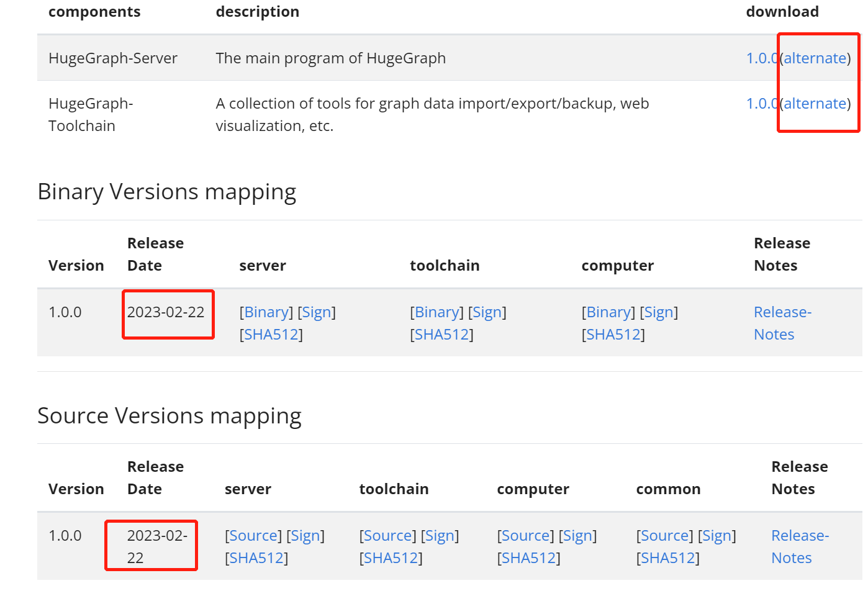Screen dimensions: 868x591
Task: Open toolchain SHA512 link in Binary Versions
Action: pos(442,334)
